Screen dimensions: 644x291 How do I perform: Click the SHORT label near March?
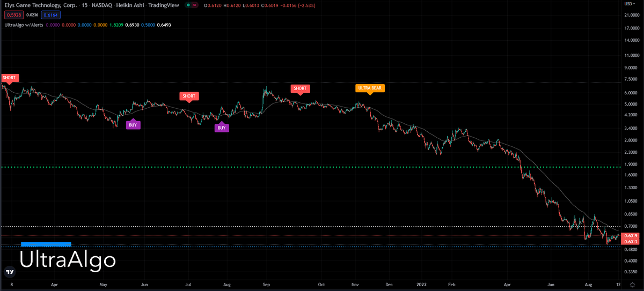coord(9,78)
